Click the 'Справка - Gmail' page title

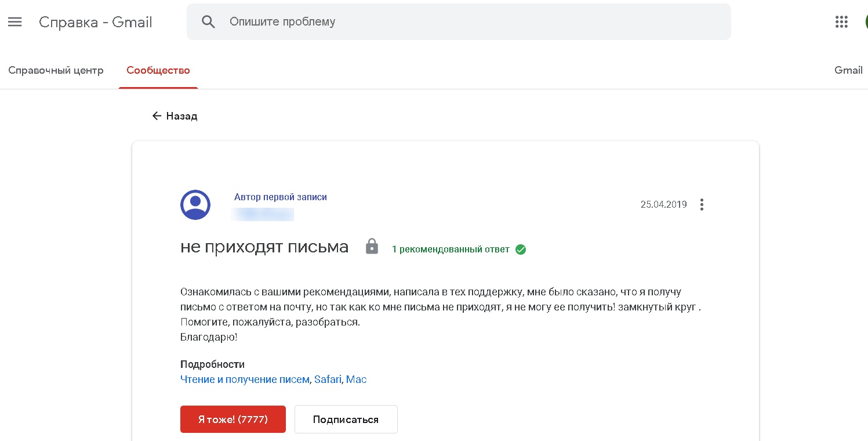96,22
